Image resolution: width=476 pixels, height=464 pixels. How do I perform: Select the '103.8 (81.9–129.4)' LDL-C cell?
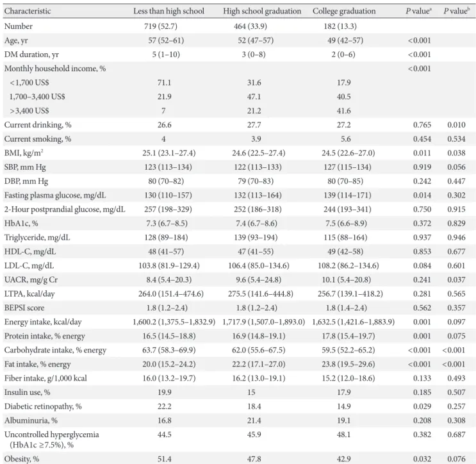coord(169,266)
